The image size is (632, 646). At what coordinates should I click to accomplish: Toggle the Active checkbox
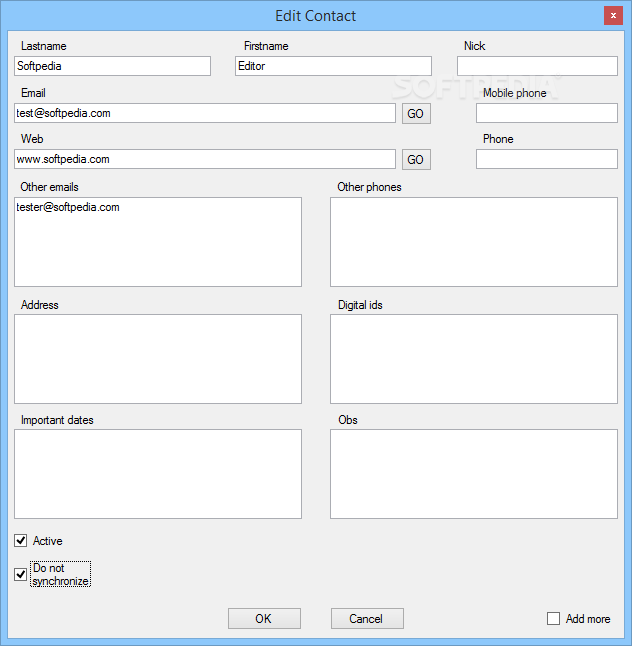pyautogui.click(x=21, y=540)
